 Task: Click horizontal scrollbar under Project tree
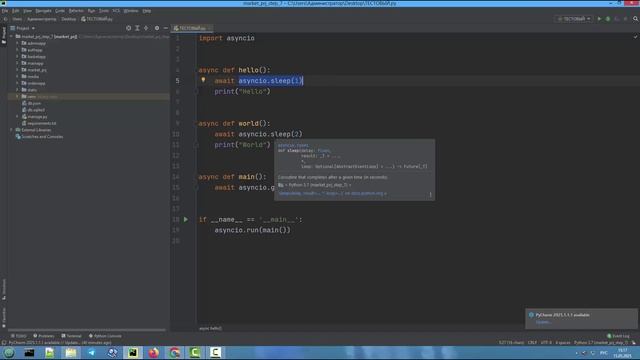tap(87, 330)
